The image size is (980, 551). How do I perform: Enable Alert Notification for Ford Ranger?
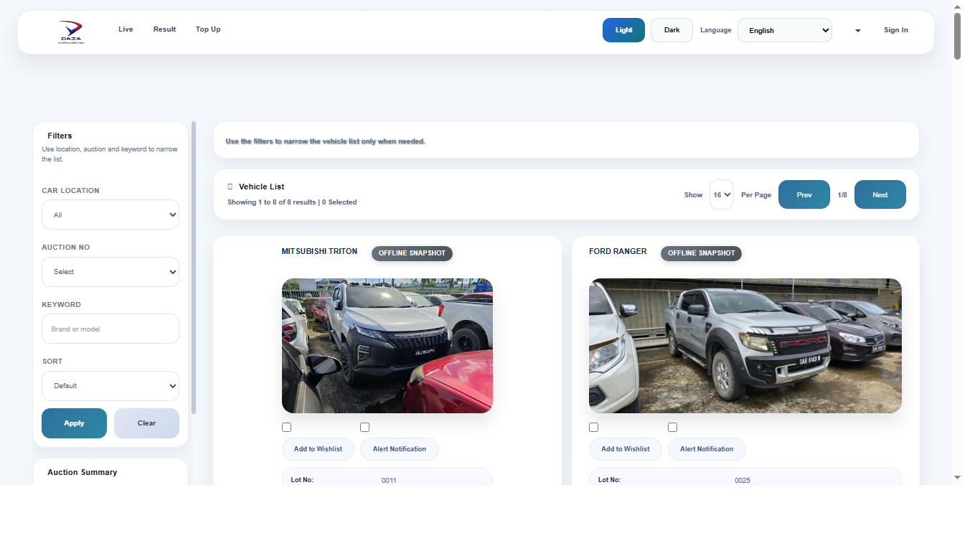tap(707, 449)
